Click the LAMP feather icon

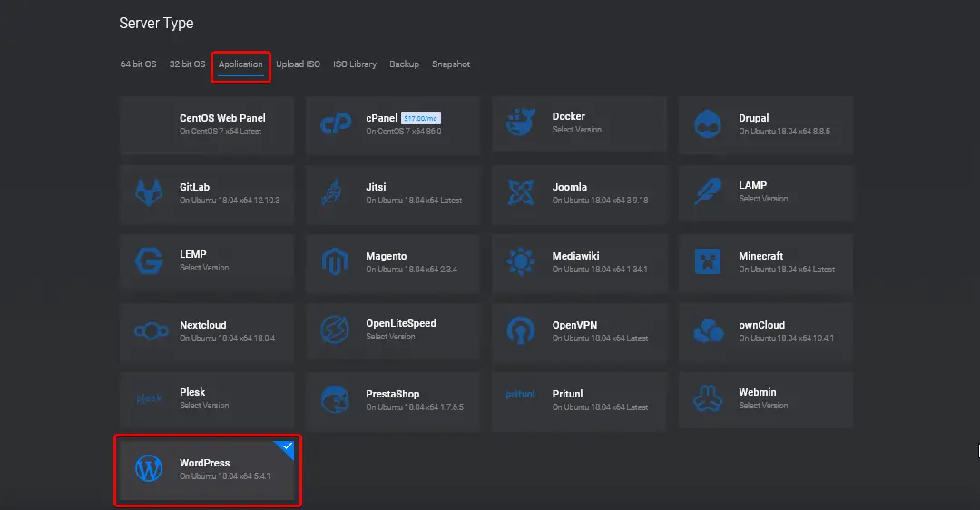click(x=708, y=191)
